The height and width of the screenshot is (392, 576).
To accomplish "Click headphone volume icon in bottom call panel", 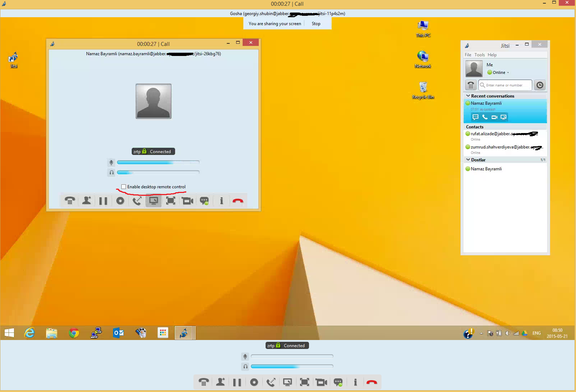I will click(x=245, y=366).
